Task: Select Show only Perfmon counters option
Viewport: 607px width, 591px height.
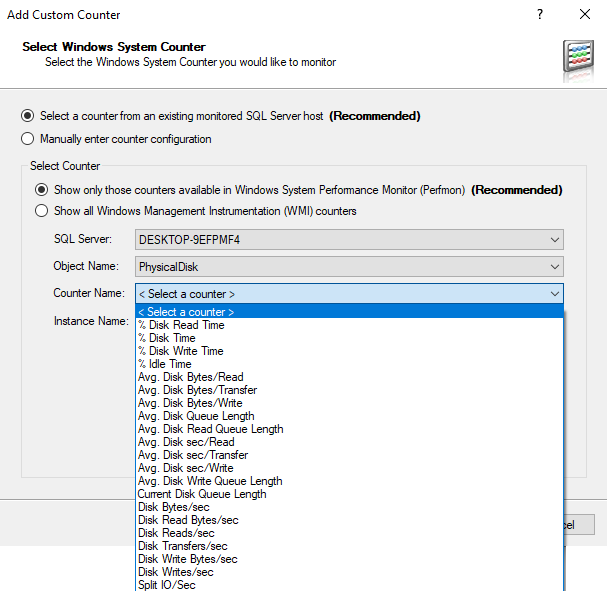Action: [42, 189]
